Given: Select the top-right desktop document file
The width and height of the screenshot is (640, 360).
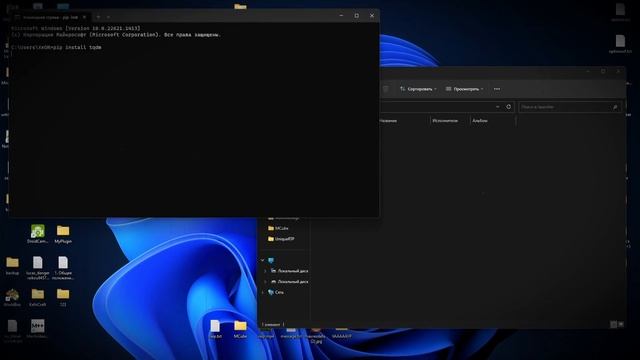Looking at the screenshot, I should point(620,11).
